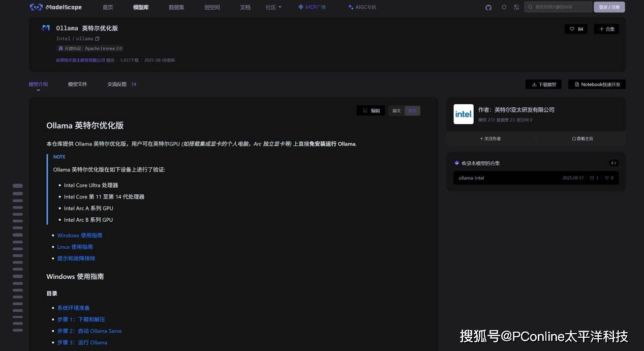Expand collections list via 4 > chevron
Screen dimensions: 644x351
pyautogui.click(x=614, y=163)
